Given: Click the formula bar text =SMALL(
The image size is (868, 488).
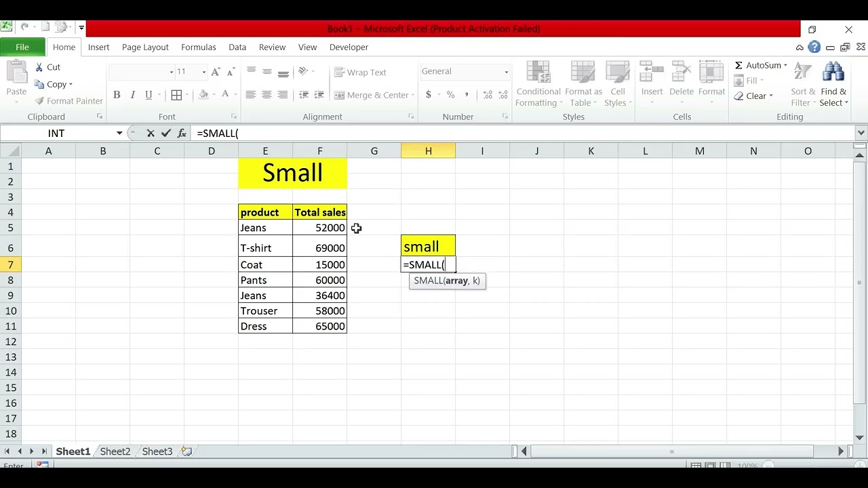Looking at the screenshot, I should (x=218, y=134).
